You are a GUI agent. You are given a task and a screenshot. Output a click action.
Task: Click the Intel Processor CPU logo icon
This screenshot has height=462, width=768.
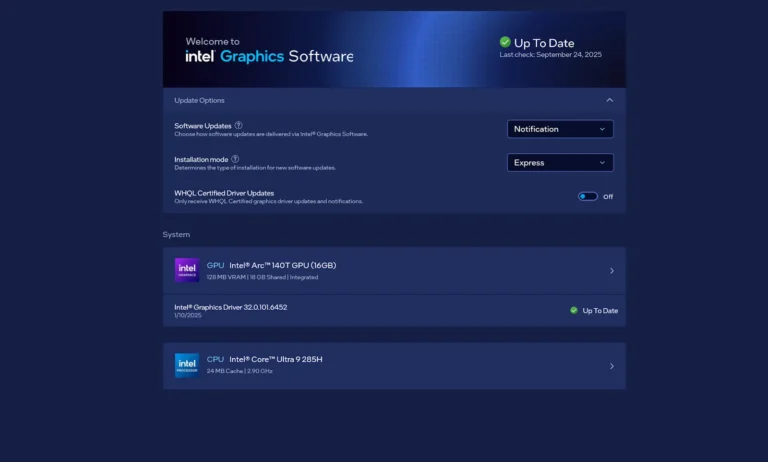pyautogui.click(x=187, y=365)
